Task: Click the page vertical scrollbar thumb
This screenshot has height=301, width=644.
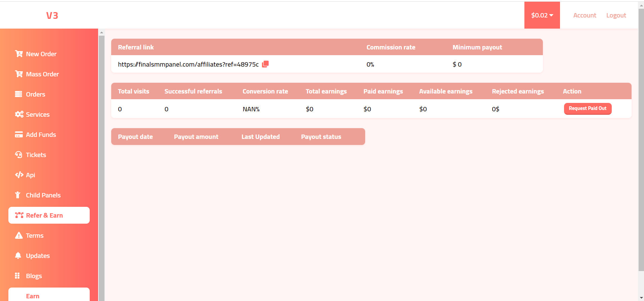Action: click(x=641, y=140)
